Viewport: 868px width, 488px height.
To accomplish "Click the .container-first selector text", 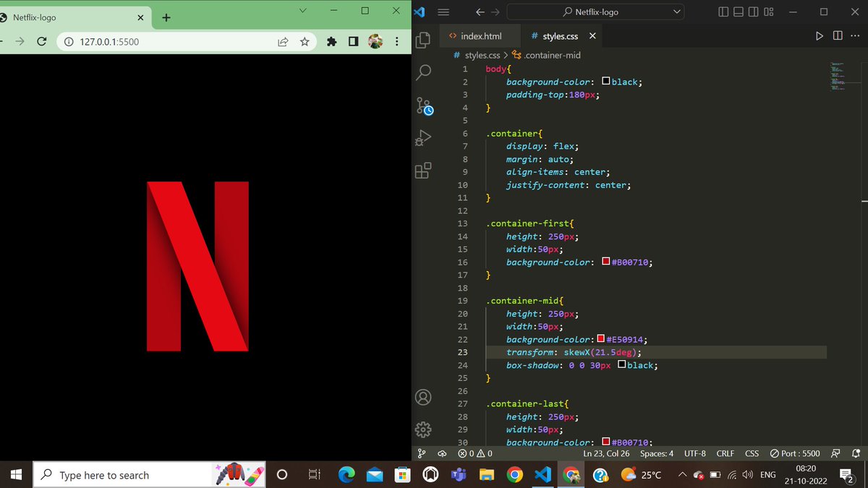I will 529,223.
